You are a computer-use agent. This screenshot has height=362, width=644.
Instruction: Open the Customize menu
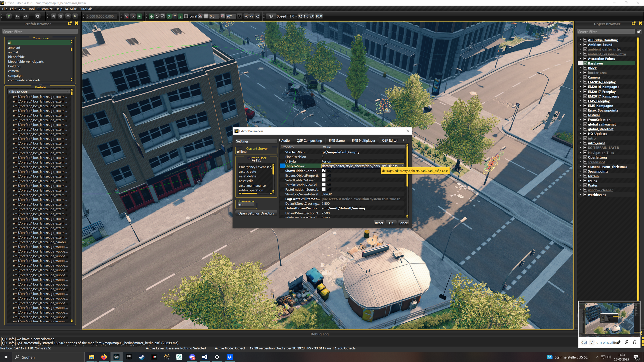45,9
